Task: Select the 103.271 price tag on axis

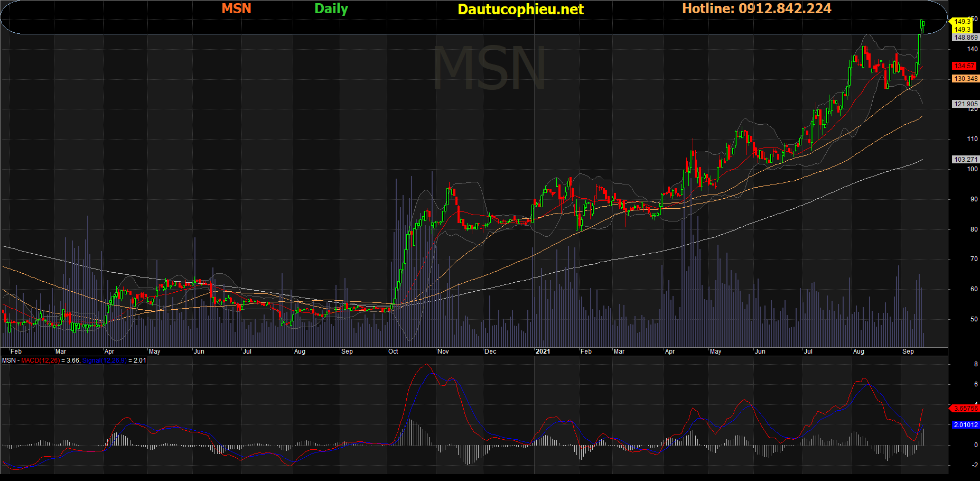Action: click(965, 159)
